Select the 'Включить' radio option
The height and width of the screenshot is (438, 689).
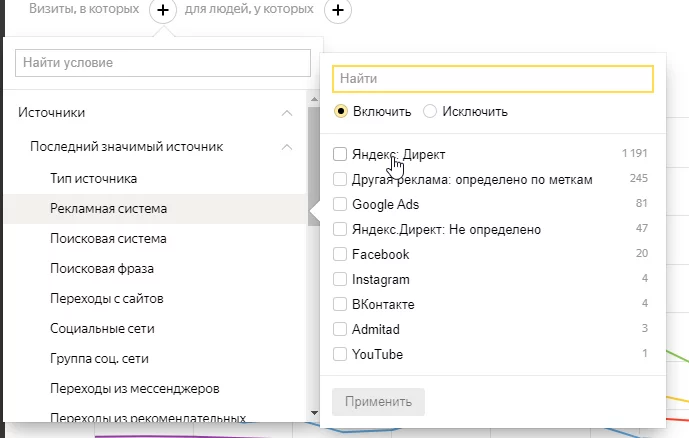(x=341, y=112)
